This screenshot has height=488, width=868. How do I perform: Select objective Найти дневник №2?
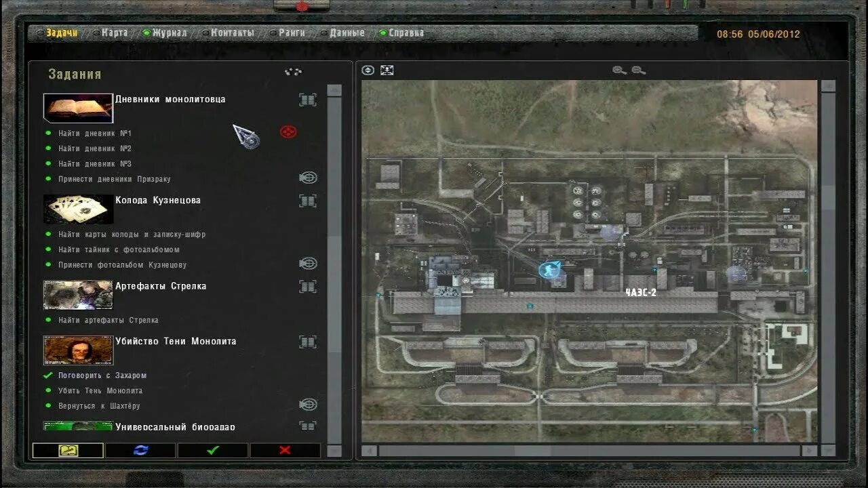[x=95, y=148]
